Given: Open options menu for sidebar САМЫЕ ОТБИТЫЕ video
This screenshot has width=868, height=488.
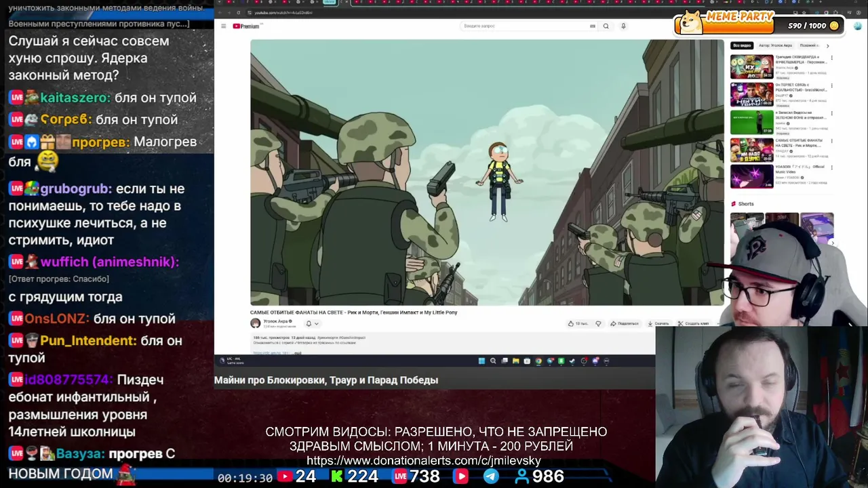Looking at the screenshot, I should click(x=831, y=141).
